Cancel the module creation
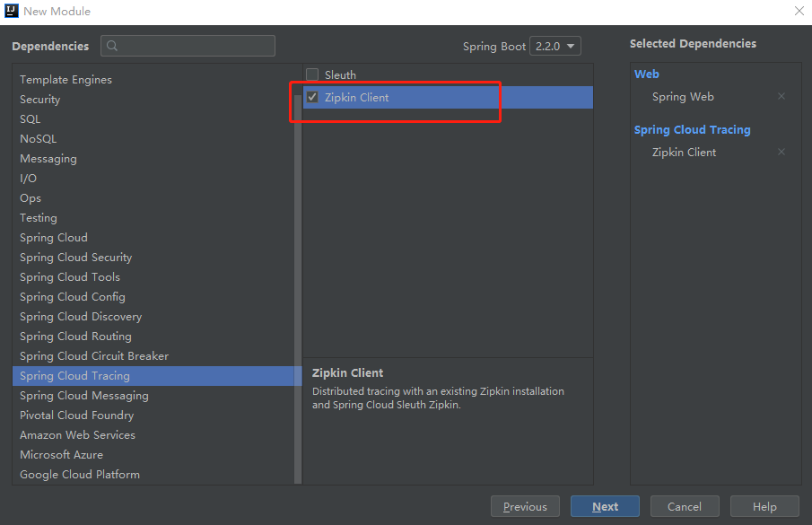 click(684, 506)
